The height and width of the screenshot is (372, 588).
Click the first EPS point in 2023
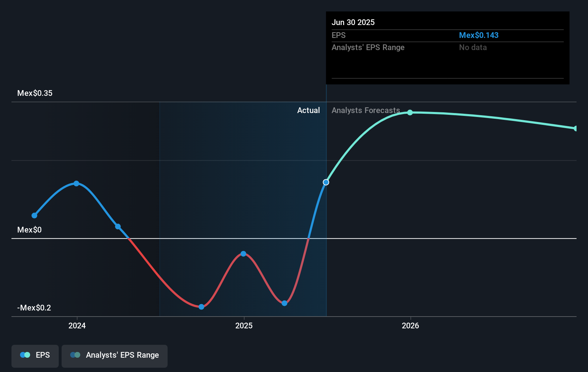[34, 215]
